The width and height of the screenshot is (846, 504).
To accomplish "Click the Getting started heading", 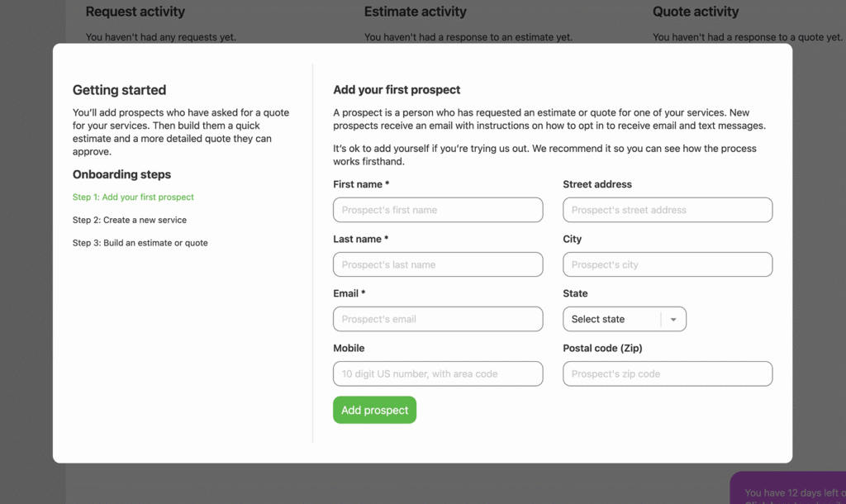I will pyautogui.click(x=119, y=90).
